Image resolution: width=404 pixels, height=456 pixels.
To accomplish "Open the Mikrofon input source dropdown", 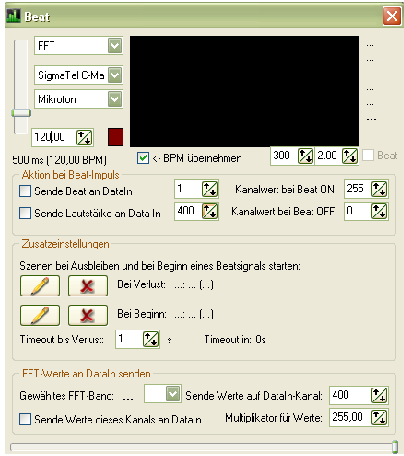I will 115,99.
